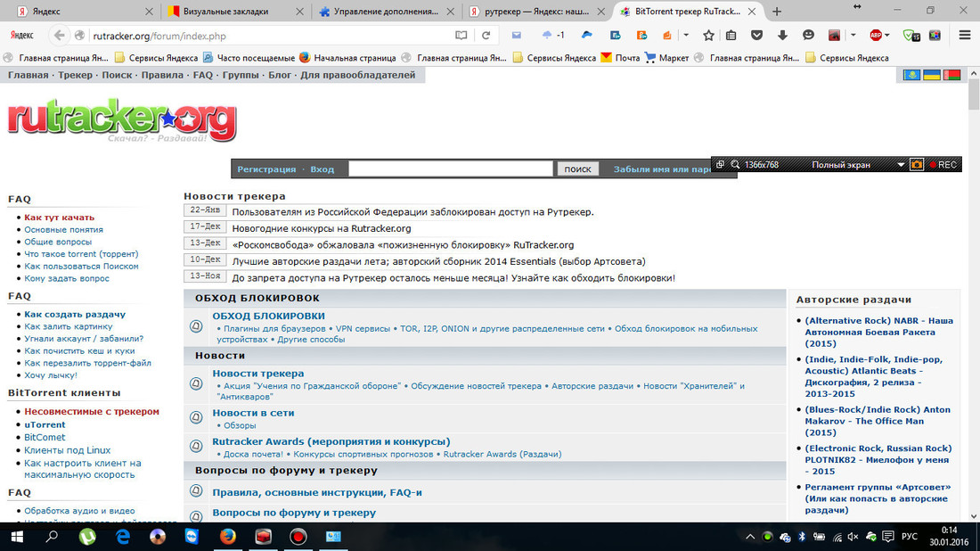
Task: Expand the Adblock Plus dropdown arrow
Action: pos(886,36)
